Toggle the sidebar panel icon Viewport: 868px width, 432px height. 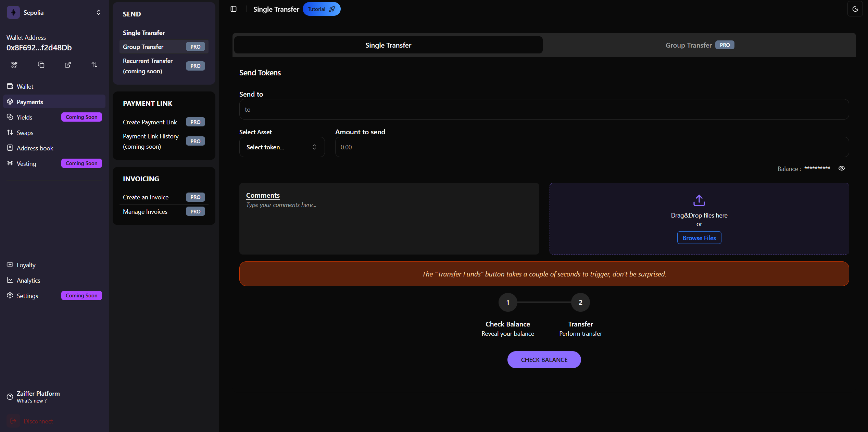click(x=234, y=9)
